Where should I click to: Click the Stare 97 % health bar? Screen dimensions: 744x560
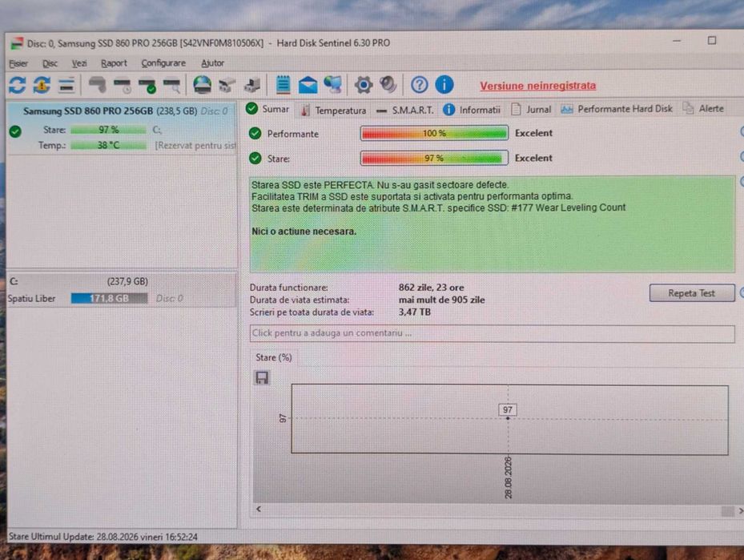click(x=434, y=158)
